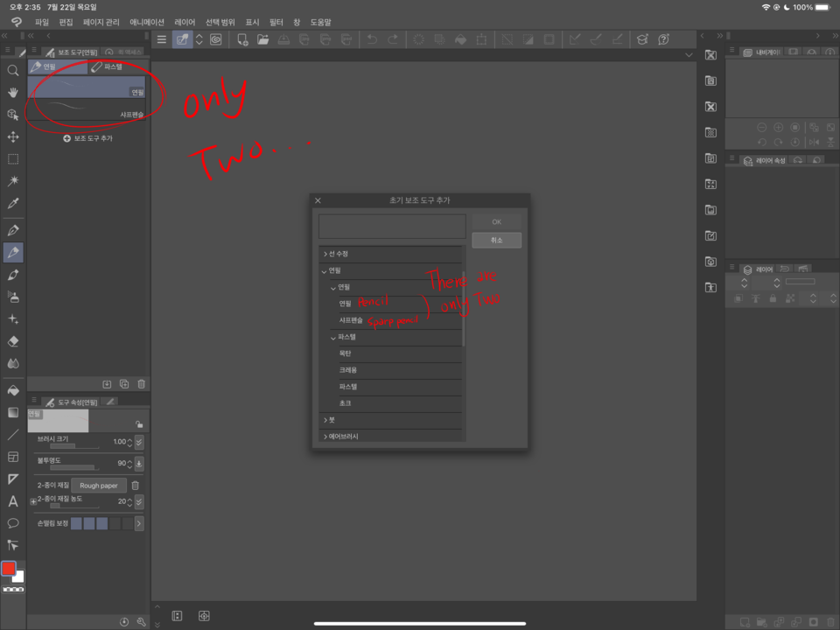This screenshot has width=840, height=630.
Task: Select the Fill bucket tool
Action: [x=12, y=391]
